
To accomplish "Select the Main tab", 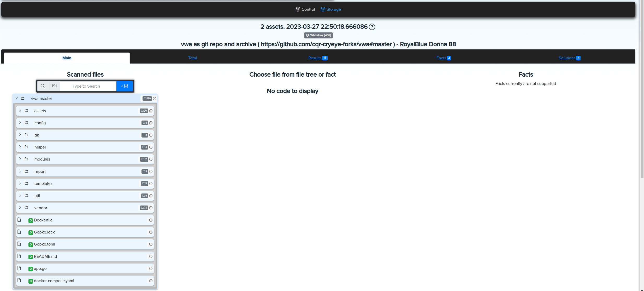I will 67,58.
